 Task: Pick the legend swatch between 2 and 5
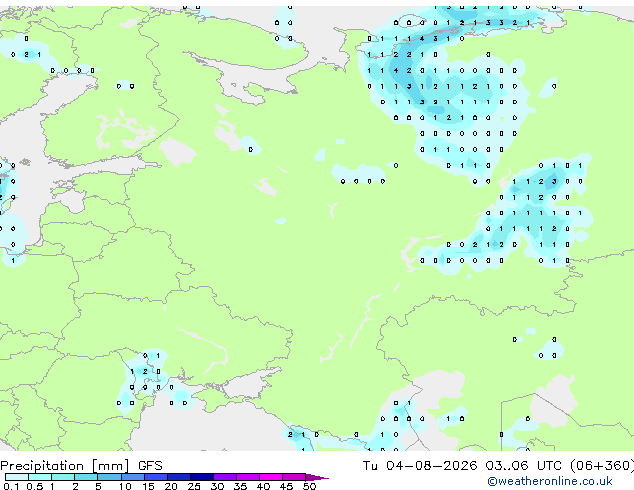(86, 477)
